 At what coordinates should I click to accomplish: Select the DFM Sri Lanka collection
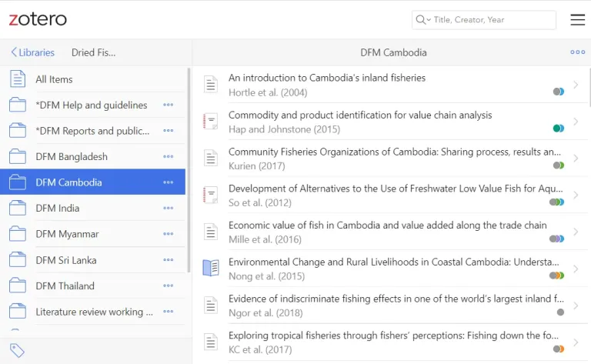coord(66,260)
